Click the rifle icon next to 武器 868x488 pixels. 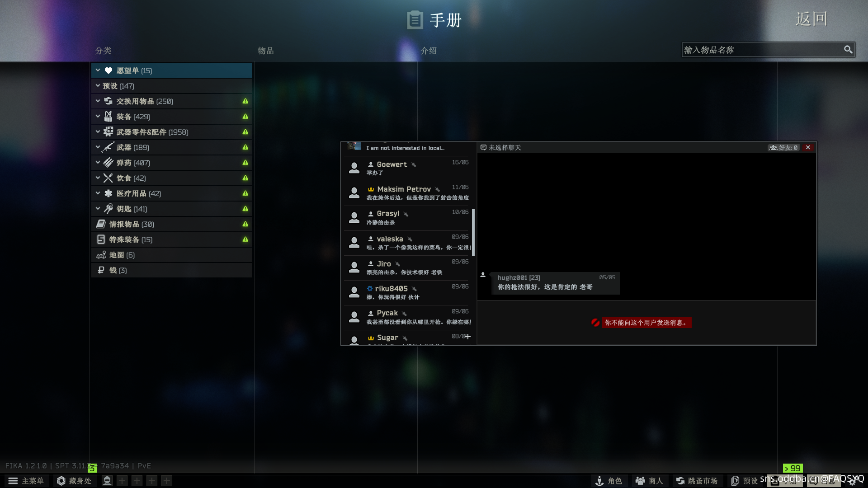(x=108, y=147)
